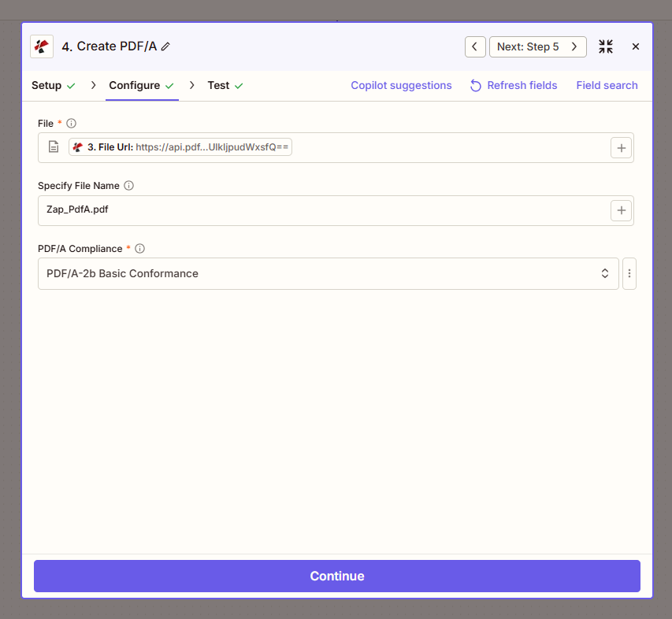Screen dimensions: 672x619
Task: Click the plus button on Specify File Name field
Action: (621, 209)
